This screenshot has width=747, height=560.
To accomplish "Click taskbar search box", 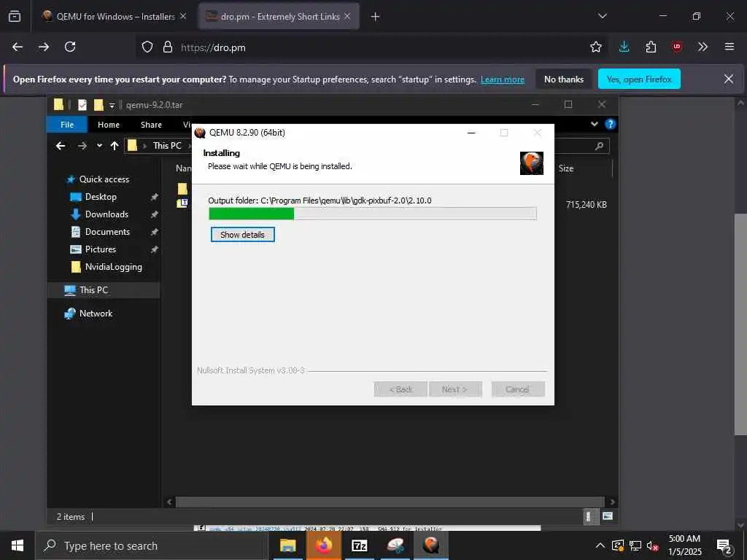I will click(x=152, y=545).
